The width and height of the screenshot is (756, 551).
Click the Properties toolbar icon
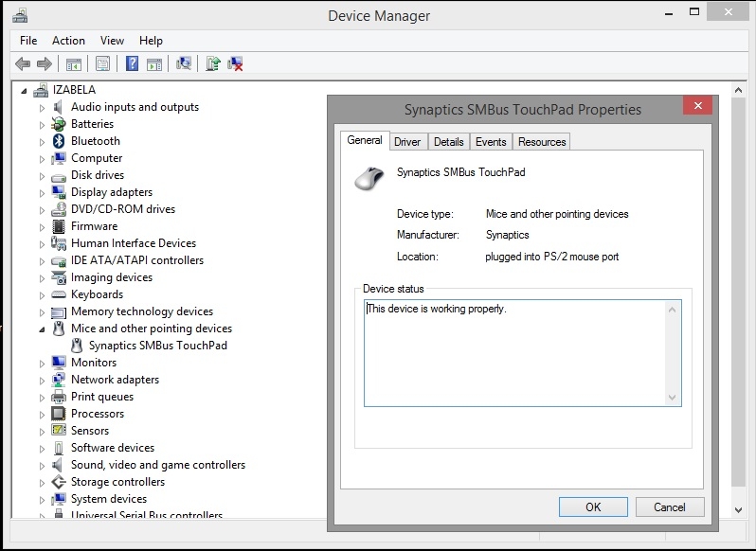point(102,63)
